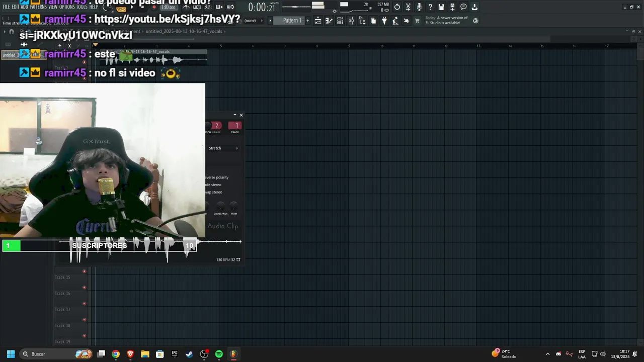Toggle Fade stereo option
644x362 pixels.
click(x=213, y=185)
